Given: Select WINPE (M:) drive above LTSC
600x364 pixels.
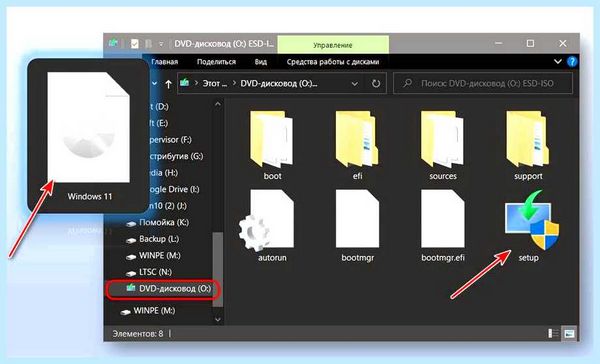Looking at the screenshot, I should (x=160, y=255).
